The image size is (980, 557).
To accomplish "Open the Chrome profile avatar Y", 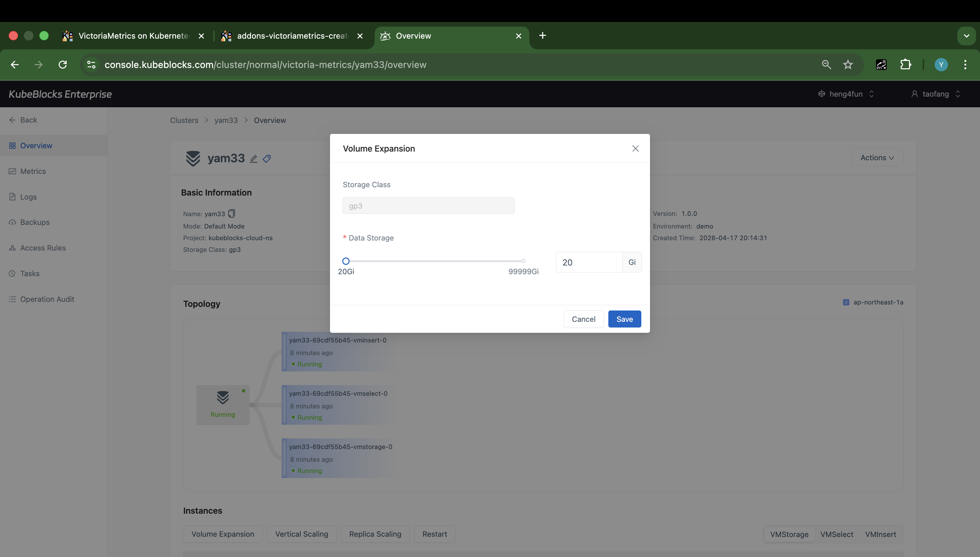I will [941, 65].
